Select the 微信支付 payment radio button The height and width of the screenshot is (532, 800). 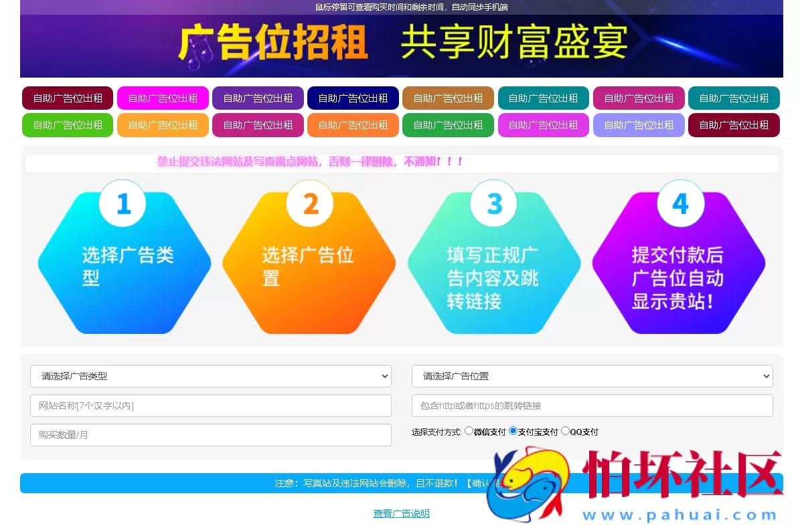coord(469,431)
